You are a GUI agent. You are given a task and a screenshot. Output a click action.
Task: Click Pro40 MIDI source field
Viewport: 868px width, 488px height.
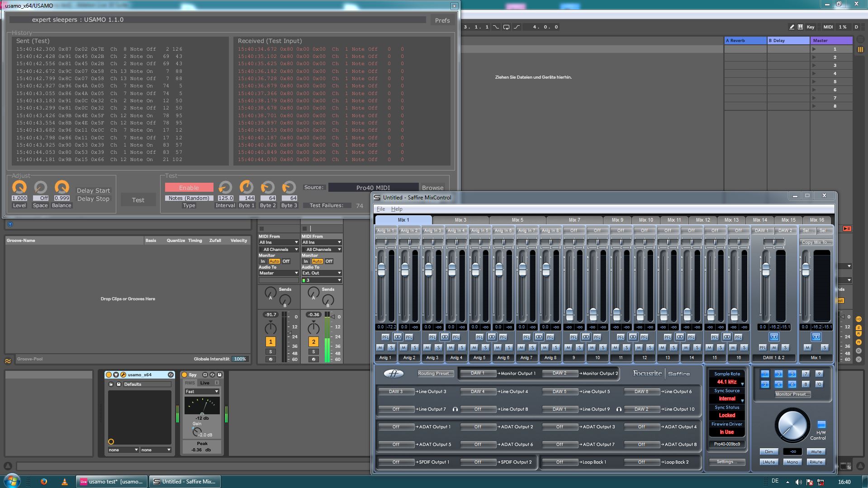click(373, 188)
